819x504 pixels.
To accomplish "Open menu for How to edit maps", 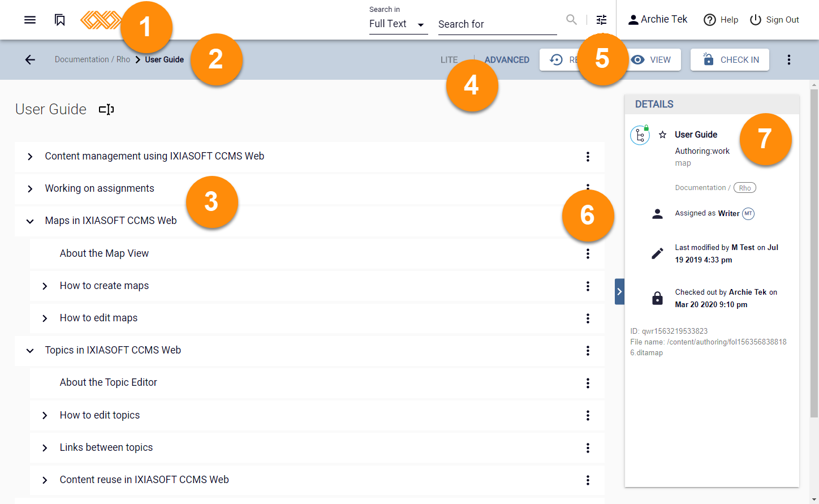I will click(x=588, y=318).
